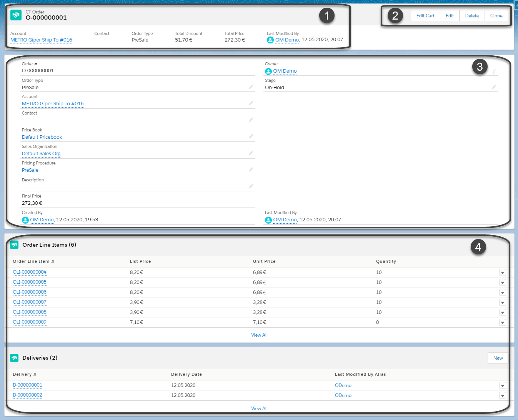
Task: Click the Deliveries section icon
Action: click(14, 358)
